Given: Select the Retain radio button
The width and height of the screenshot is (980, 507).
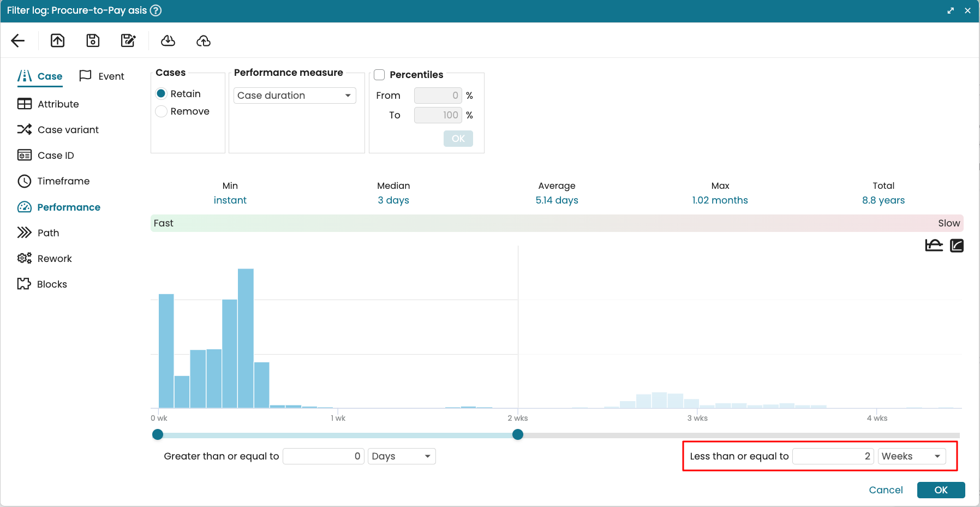Looking at the screenshot, I should pyautogui.click(x=162, y=94).
